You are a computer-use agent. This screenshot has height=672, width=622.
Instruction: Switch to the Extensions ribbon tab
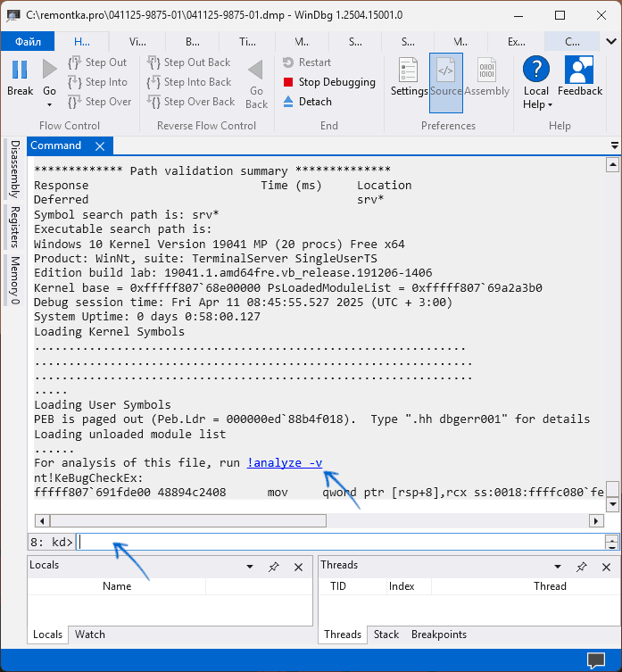pyautogui.click(x=516, y=42)
